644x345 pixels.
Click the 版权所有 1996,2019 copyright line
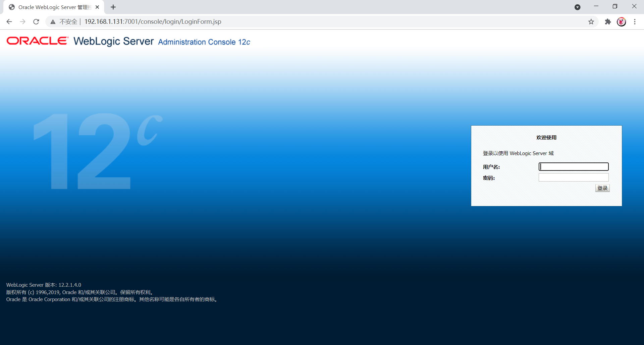(x=80, y=292)
